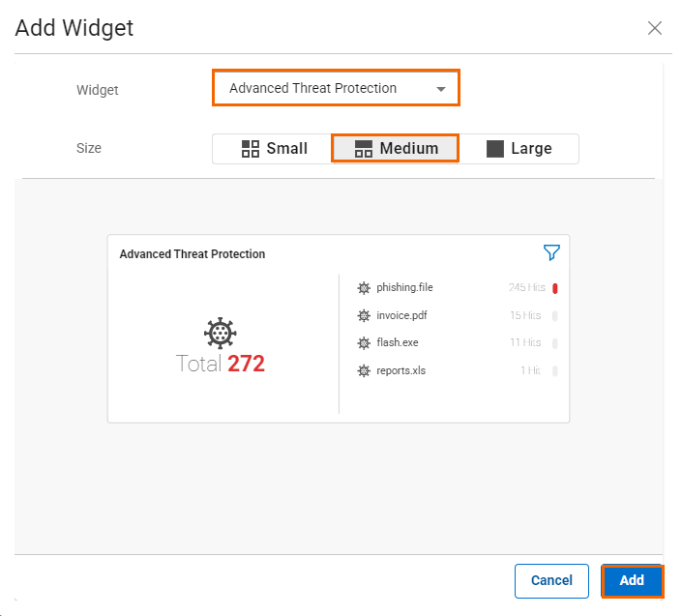
Task: Click the filter funnel icon in widget preview
Action: point(551,252)
